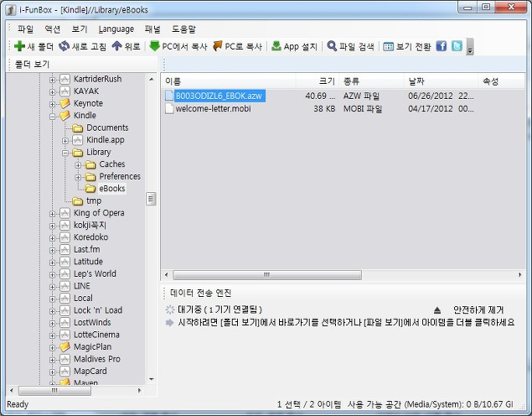Click the MagicPlan folder icon
The width and height of the screenshot is (532, 416).
tap(65, 346)
